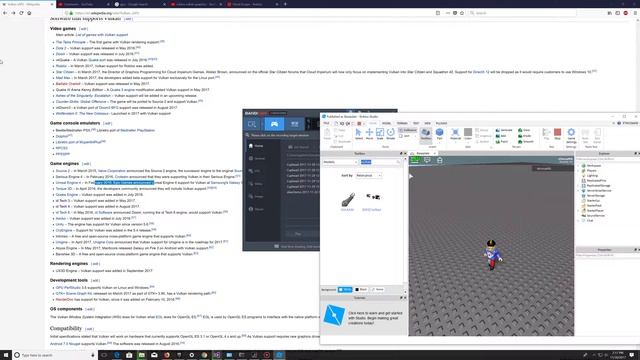This screenshot has height=360, width=640.
Task: Click the Stop button in Roblox Studio
Action: [x=557, y=134]
